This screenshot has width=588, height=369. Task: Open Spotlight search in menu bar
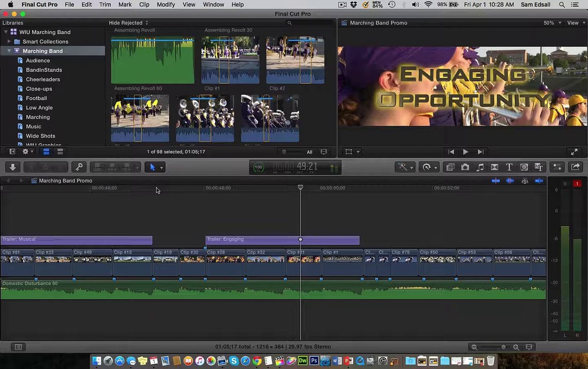(562, 5)
